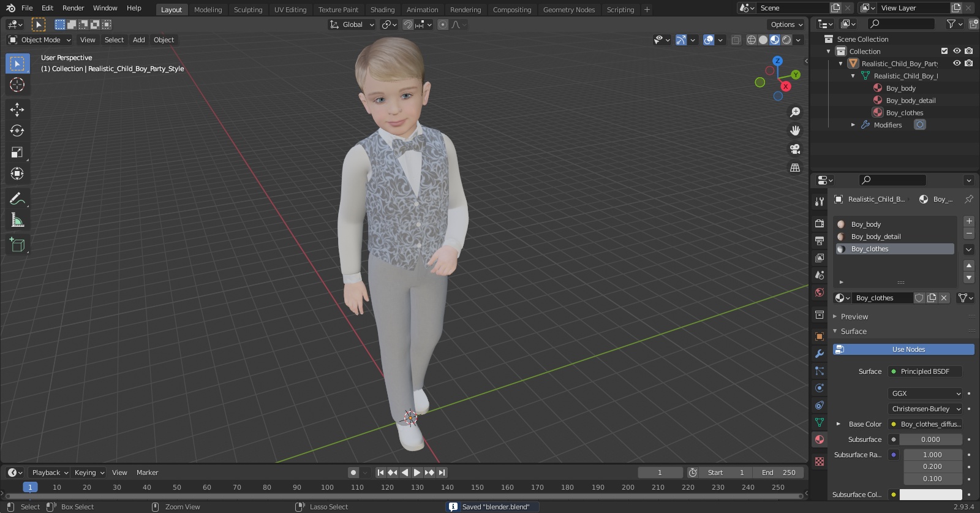This screenshot has width=980, height=513.
Task: Play the animation forward
Action: click(417, 473)
